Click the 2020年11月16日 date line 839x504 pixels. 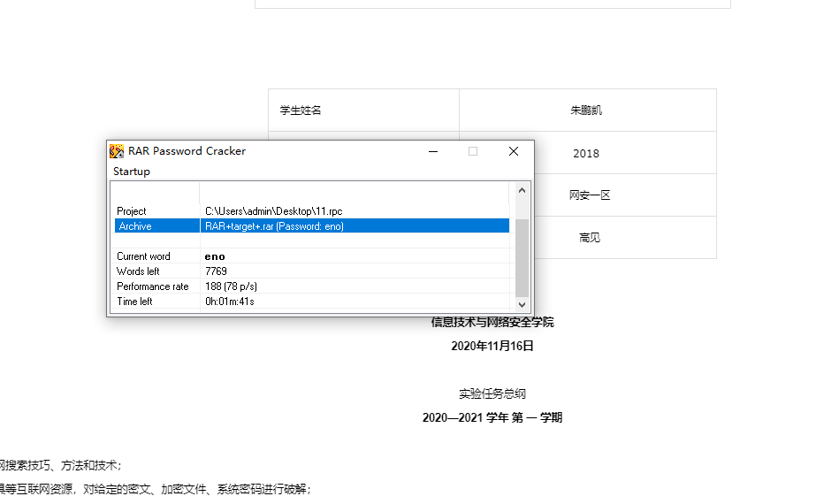(x=492, y=346)
